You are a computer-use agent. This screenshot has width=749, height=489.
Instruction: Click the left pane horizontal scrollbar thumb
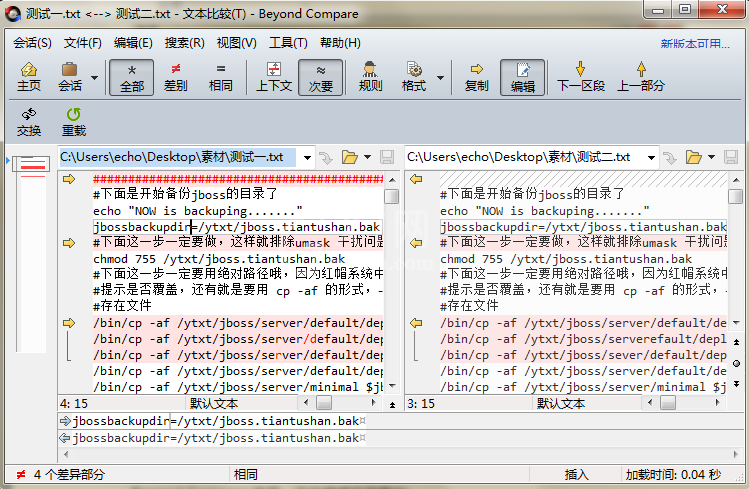[x=324, y=403]
